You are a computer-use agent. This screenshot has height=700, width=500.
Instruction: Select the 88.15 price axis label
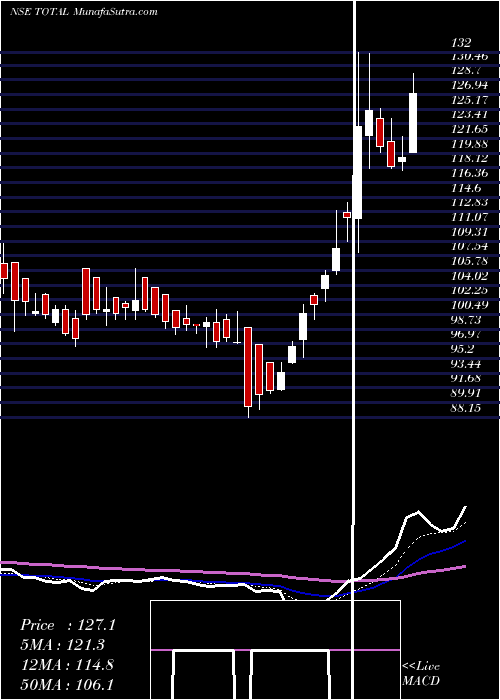[x=466, y=408]
